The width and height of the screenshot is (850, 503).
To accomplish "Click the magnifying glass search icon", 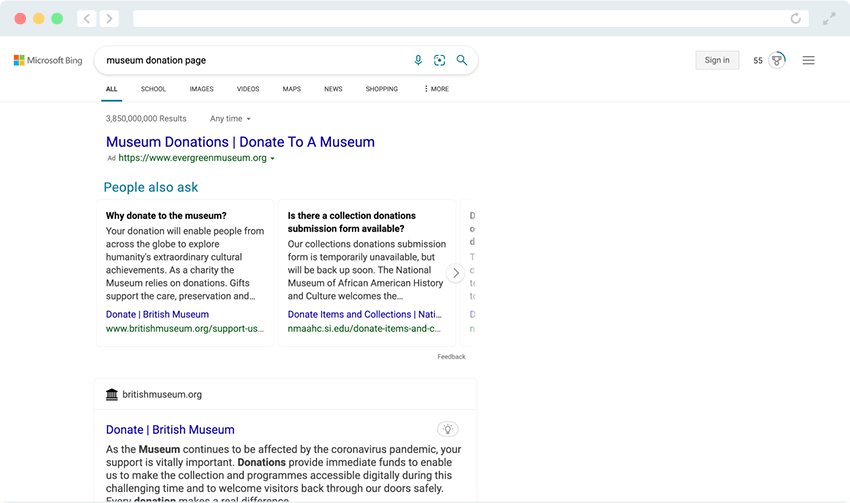I will (461, 60).
